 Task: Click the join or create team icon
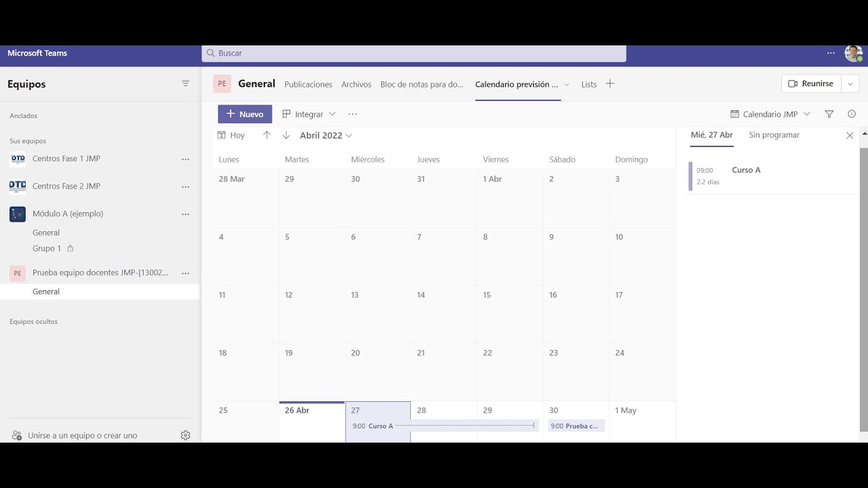pyautogui.click(x=17, y=435)
